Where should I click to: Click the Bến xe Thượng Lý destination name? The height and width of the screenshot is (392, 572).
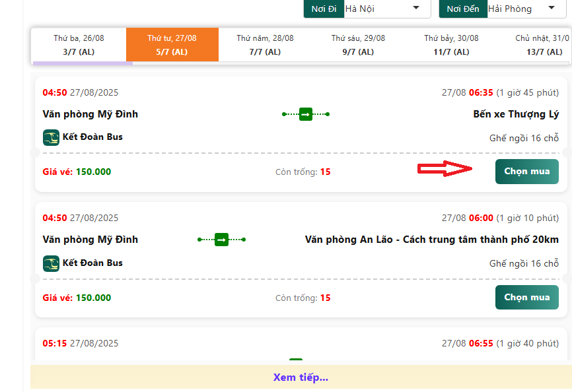(x=515, y=114)
